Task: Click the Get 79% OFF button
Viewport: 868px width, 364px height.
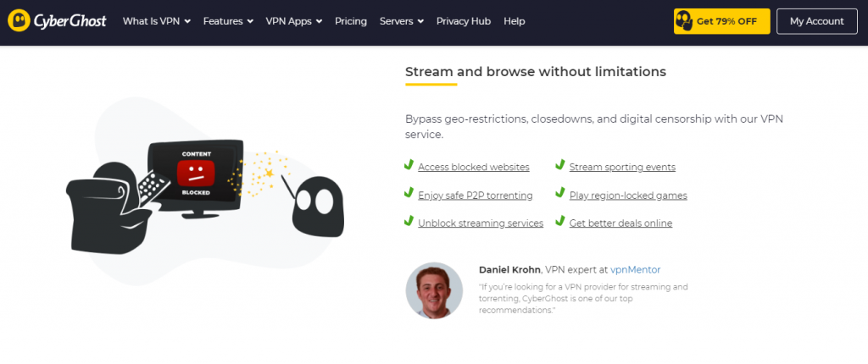Action: click(721, 21)
